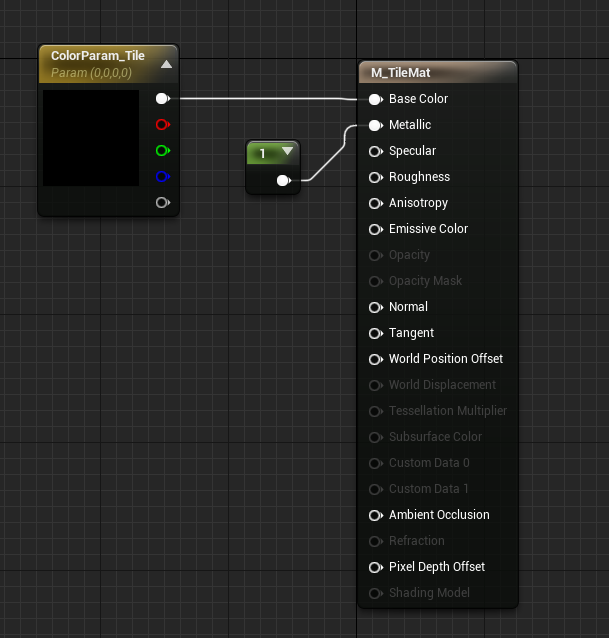Click the Custom Data 1 pin
609x638 pixels.
[x=375, y=489]
